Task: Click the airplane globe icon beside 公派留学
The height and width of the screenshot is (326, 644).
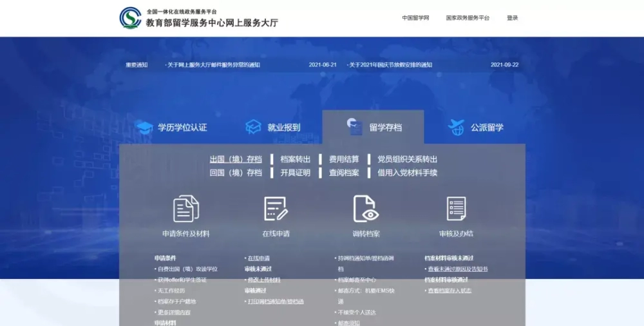Action: [456, 127]
